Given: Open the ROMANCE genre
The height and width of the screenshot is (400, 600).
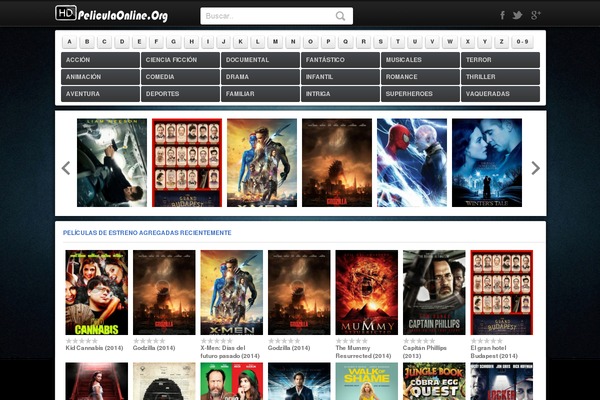Looking at the screenshot, I should click(420, 77).
